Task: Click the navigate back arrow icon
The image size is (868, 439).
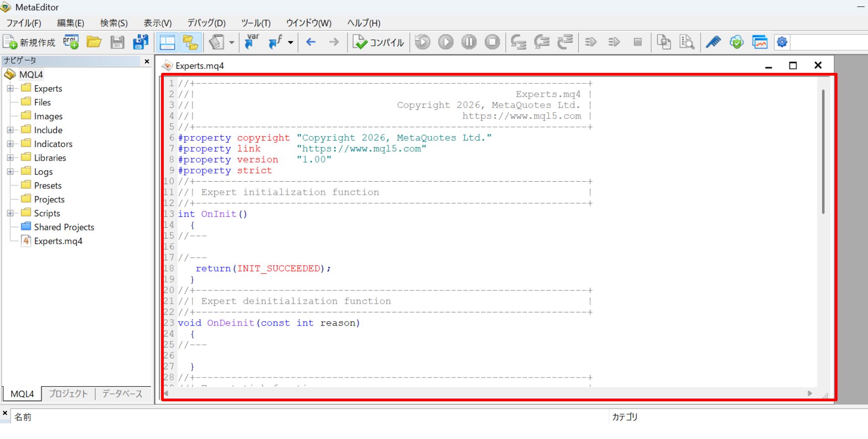Action: click(x=311, y=42)
